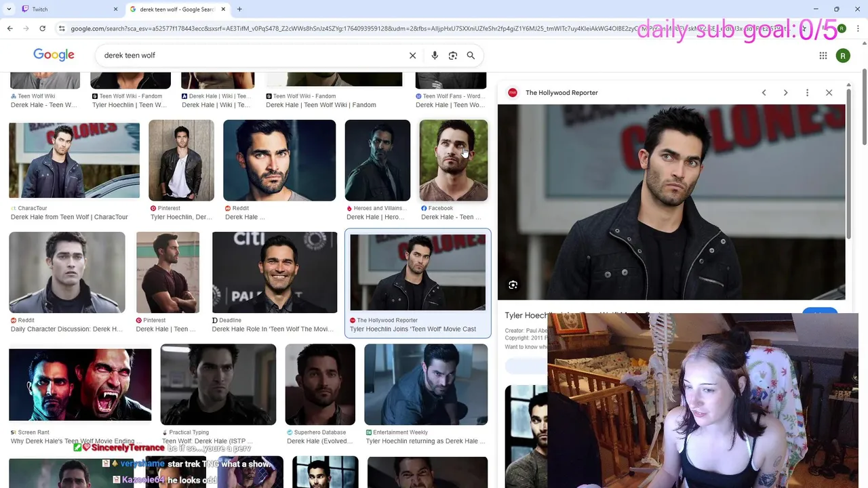Open 'Tyler Hoechlin returning as Derek Hale' link
868x488 pixels.
point(426,441)
